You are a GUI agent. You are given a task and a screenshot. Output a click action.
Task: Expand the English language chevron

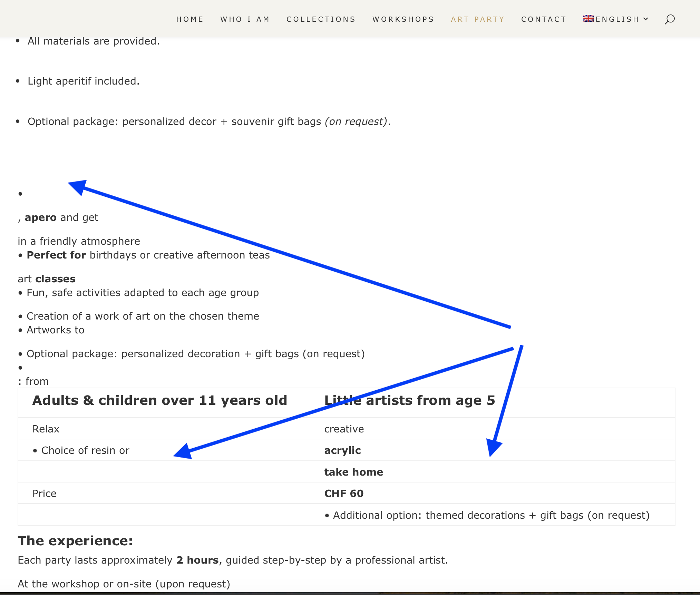(x=646, y=19)
